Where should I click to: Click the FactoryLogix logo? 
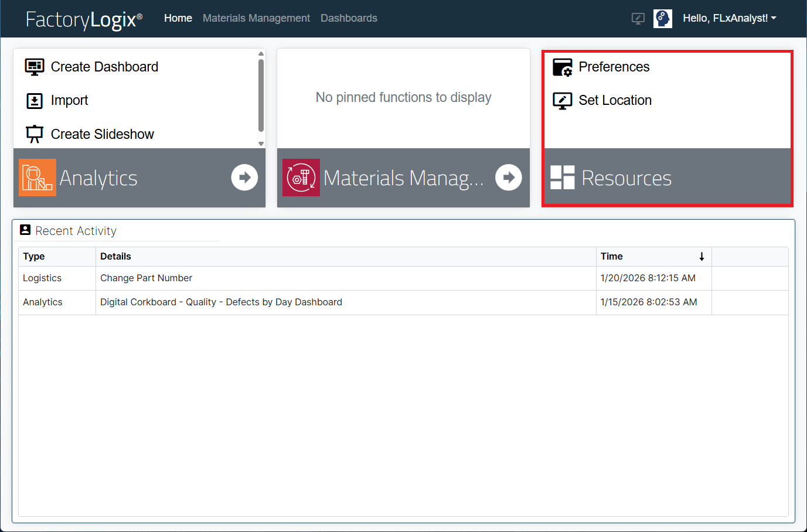[84, 20]
